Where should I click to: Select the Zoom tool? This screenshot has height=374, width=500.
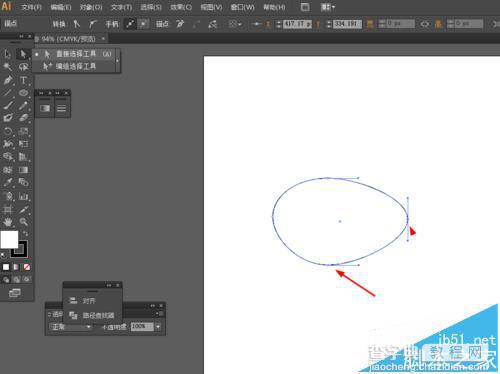click(x=23, y=222)
